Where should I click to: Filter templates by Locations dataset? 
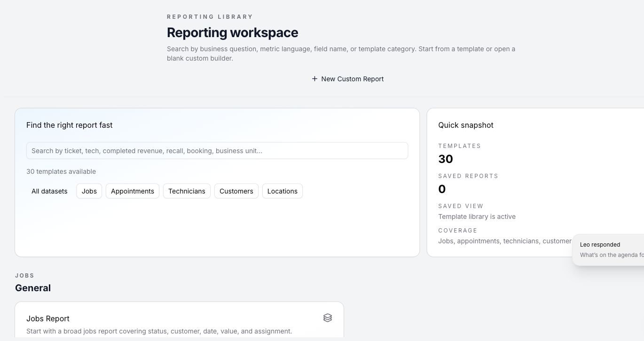[x=283, y=191]
